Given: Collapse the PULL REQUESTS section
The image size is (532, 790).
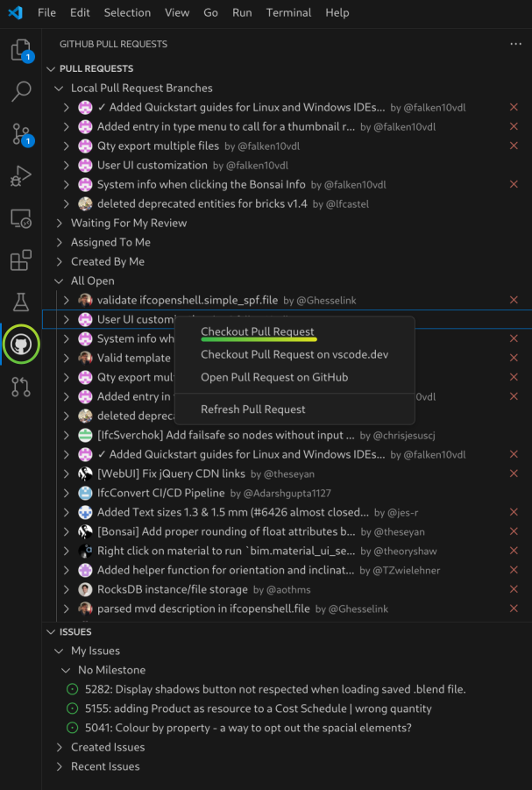Looking at the screenshot, I should pyautogui.click(x=50, y=68).
